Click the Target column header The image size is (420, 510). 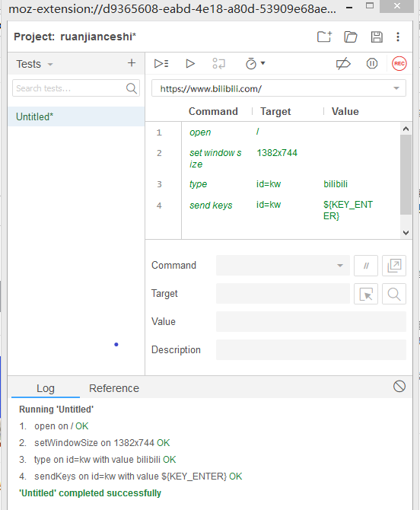click(x=275, y=112)
